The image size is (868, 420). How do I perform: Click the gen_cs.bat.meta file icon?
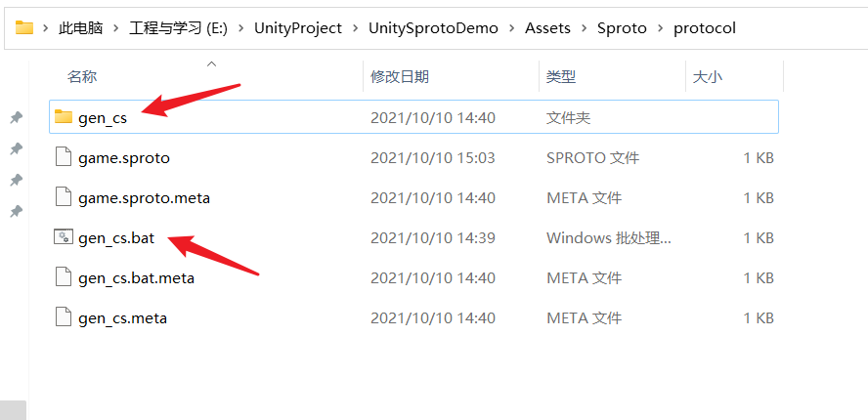point(64,277)
